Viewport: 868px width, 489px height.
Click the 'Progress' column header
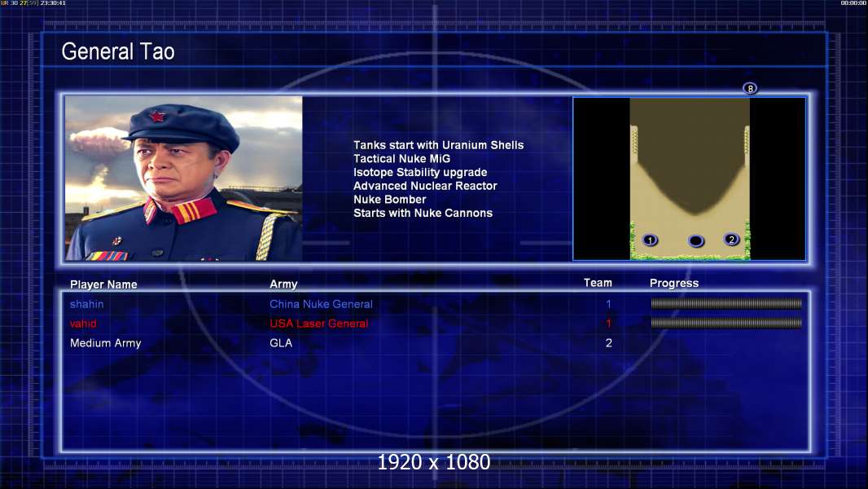(x=674, y=284)
